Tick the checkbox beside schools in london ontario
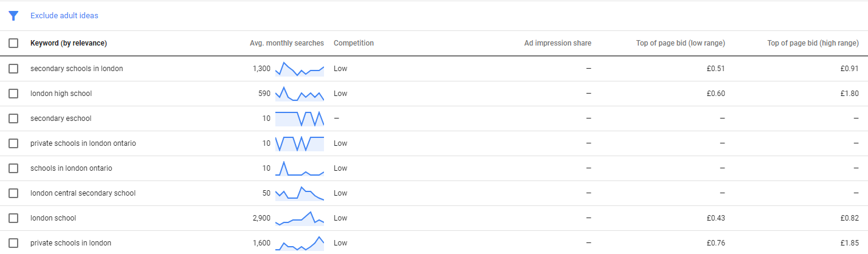 click(13, 168)
